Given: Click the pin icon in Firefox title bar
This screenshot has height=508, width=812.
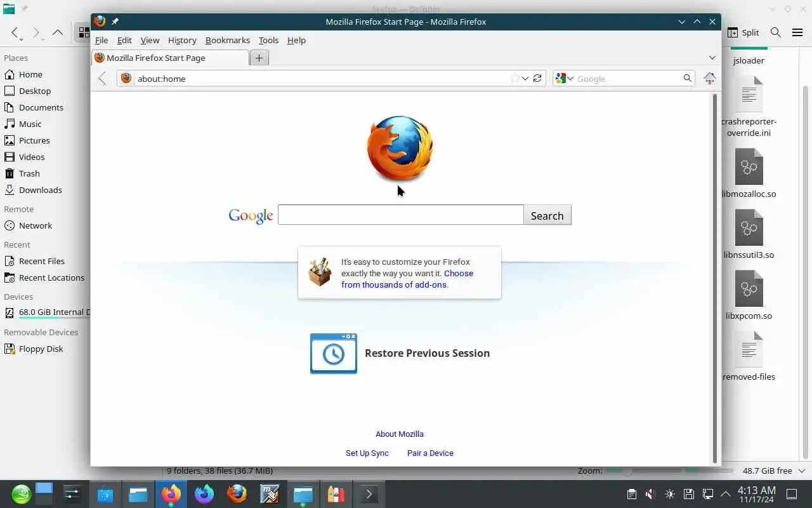Looking at the screenshot, I should pyautogui.click(x=115, y=22).
